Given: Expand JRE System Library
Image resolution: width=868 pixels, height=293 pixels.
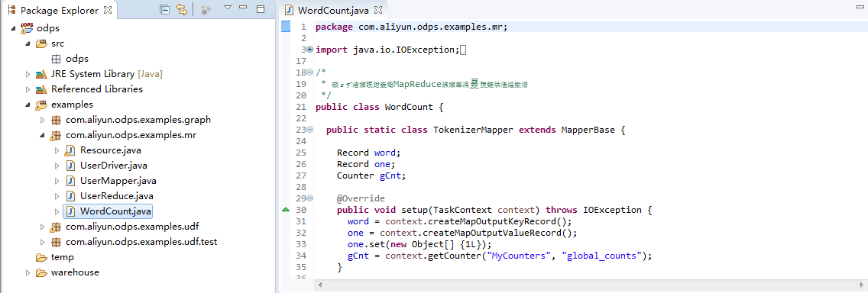Looking at the screenshot, I should [28, 74].
